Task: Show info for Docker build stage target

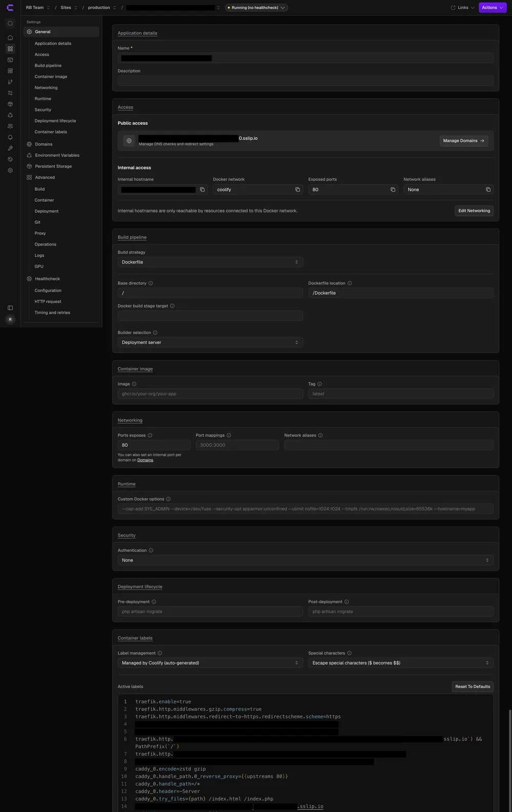Action: tap(172, 306)
